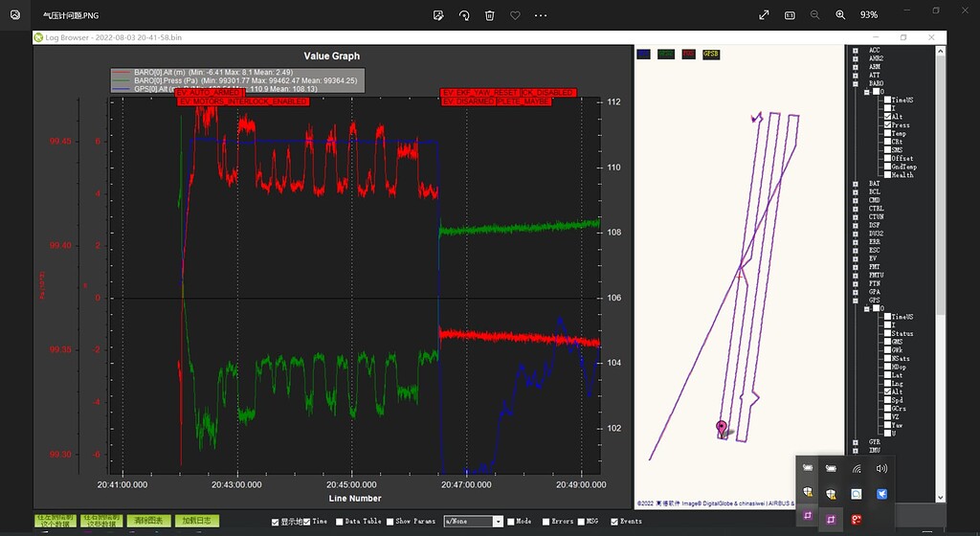Toggle the Events checkbox in bottom bar
The height and width of the screenshot is (536, 980).
point(614,522)
